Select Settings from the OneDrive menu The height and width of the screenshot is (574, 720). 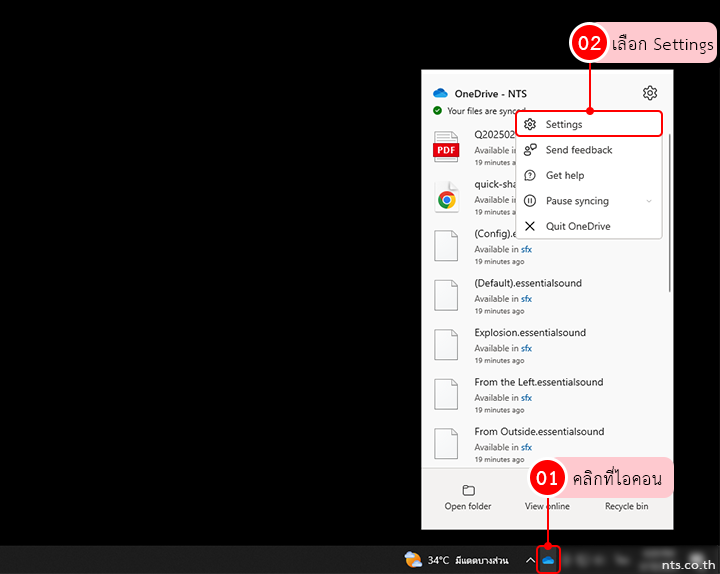tap(589, 124)
